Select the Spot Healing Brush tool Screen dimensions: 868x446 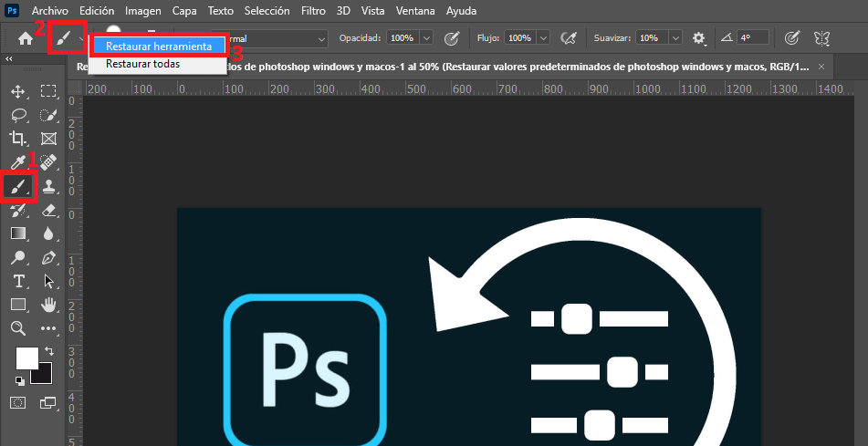click(48, 162)
